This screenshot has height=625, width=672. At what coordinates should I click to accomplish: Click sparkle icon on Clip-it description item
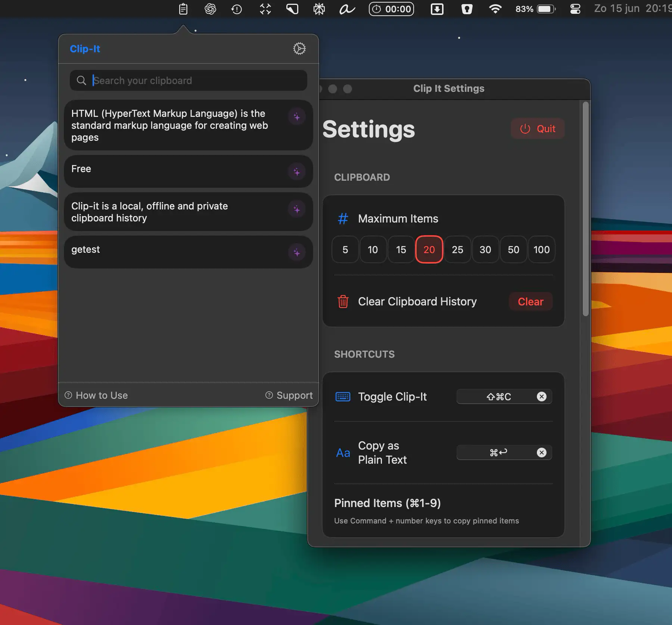tap(297, 209)
